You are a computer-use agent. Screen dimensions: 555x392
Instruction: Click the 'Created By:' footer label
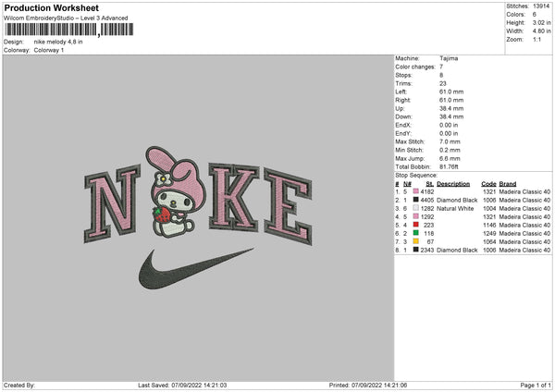(19, 386)
